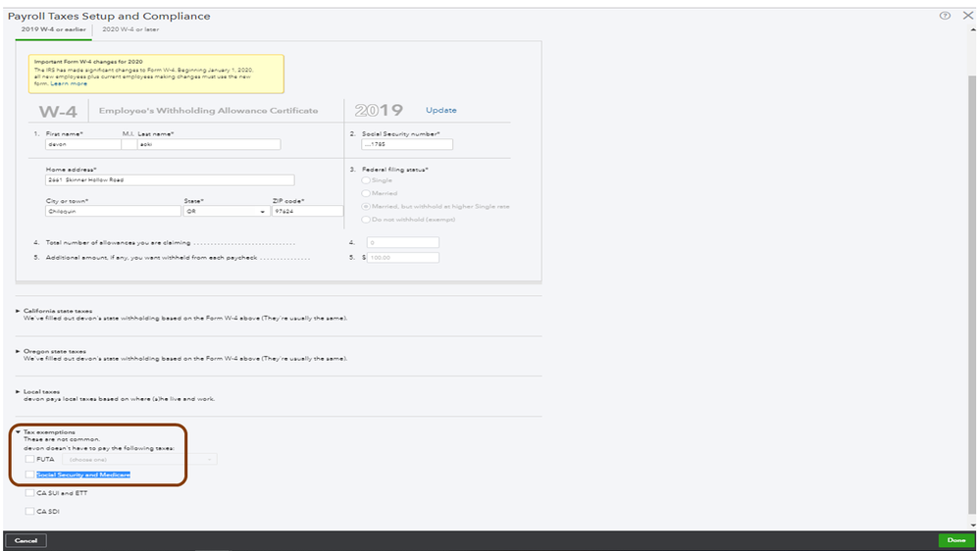This screenshot has width=980, height=551.
Task: Select the Married filing status radio
Action: click(366, 194)
